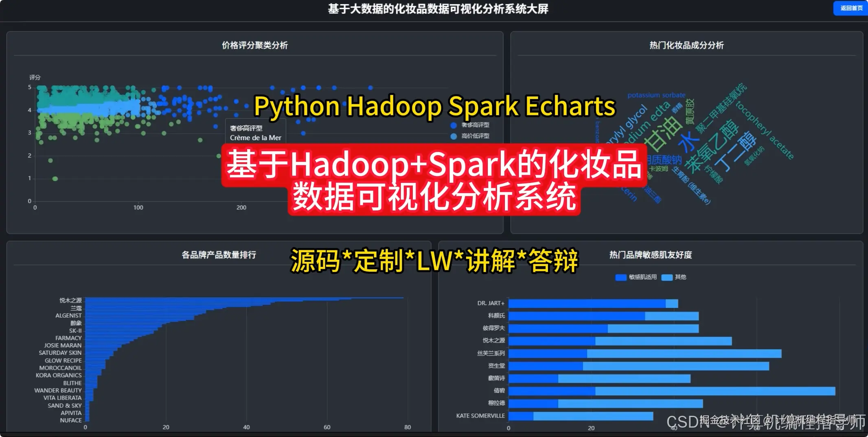Image resolution: width=868 pixels, height=437 pixels.
Task: Click the KATE SOMERVILLE axis label
Action: coord(480,416)
